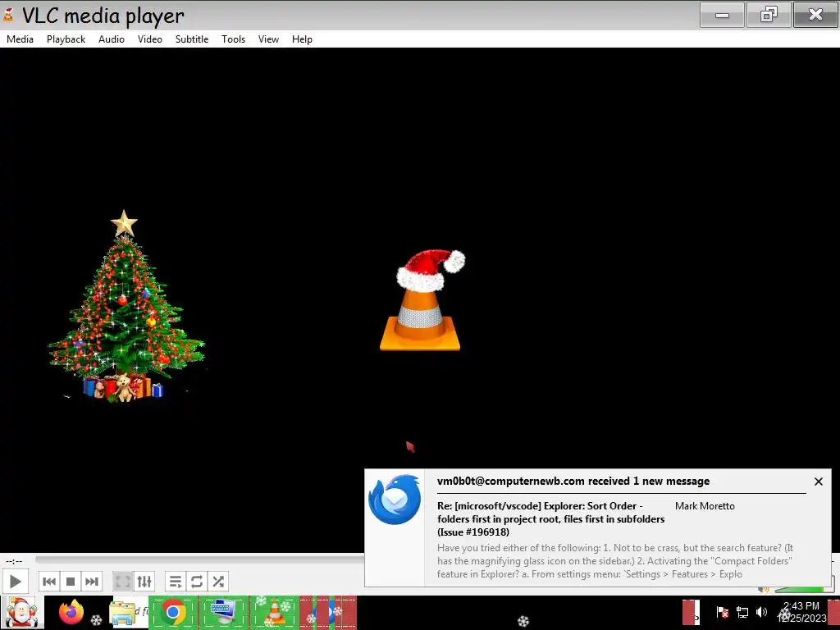
Task: Click the Thunderbird logo in the notification
Action: pos(395,500)
